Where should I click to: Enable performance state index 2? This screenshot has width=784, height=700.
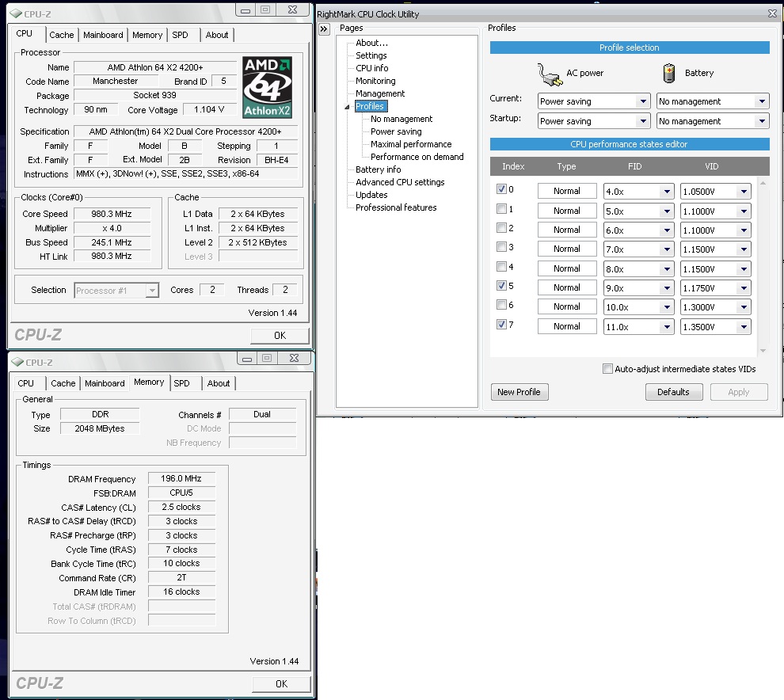(501, 227)
